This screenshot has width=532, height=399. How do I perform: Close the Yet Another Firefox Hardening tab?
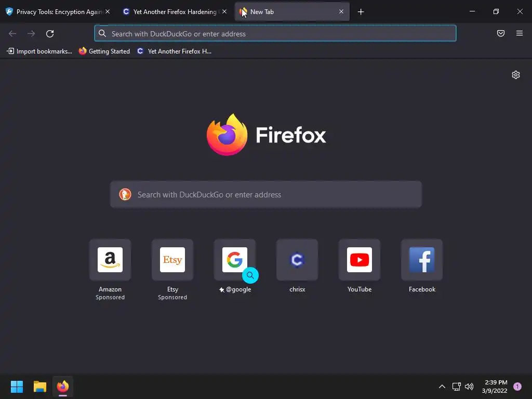pos(224,11)
